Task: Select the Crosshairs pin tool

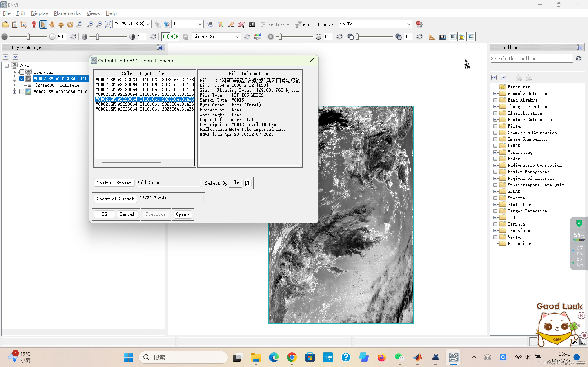Action: click(34, 24)
